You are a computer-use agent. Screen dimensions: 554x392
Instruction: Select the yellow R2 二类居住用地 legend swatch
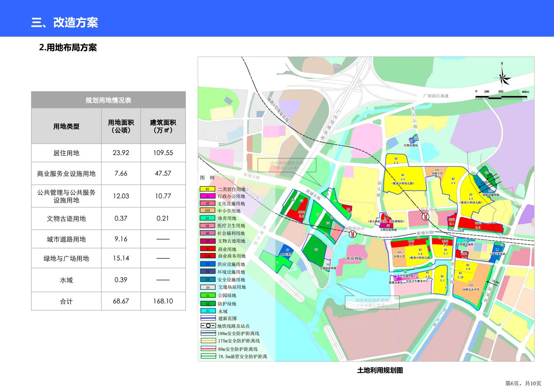tap(207, 189)
